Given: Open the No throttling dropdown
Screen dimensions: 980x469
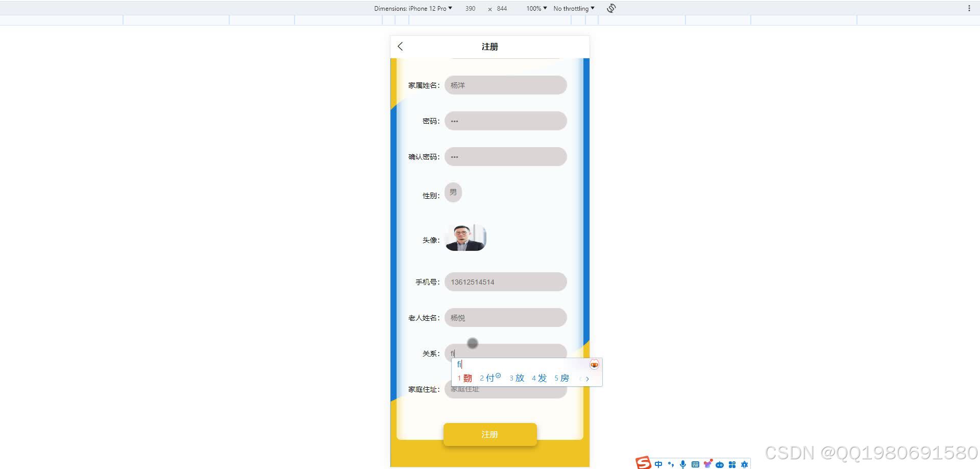Looking at the screenshot, I should click(573, 8).
